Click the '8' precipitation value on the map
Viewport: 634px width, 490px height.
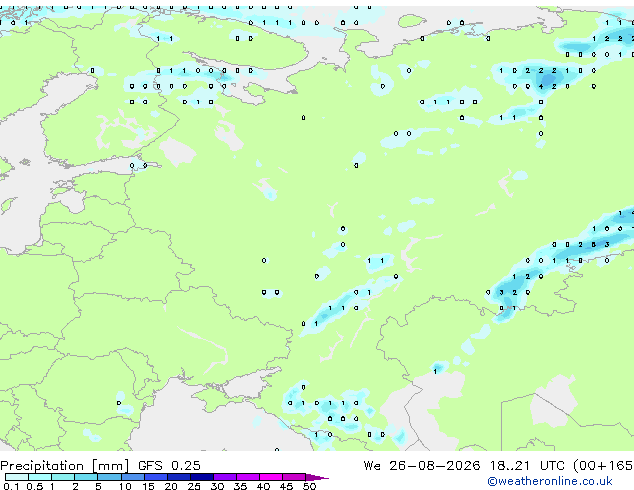[594, 245]
